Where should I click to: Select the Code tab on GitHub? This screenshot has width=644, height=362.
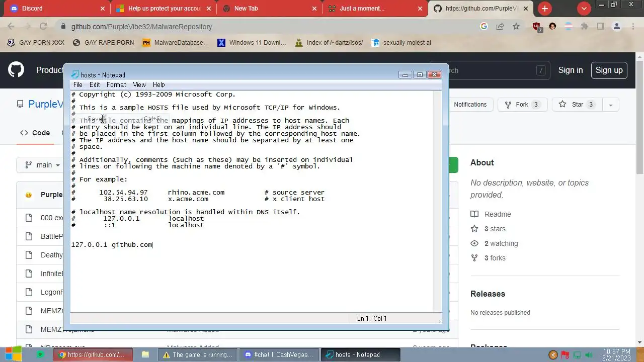pyautogui.click(x=35, y=133)
